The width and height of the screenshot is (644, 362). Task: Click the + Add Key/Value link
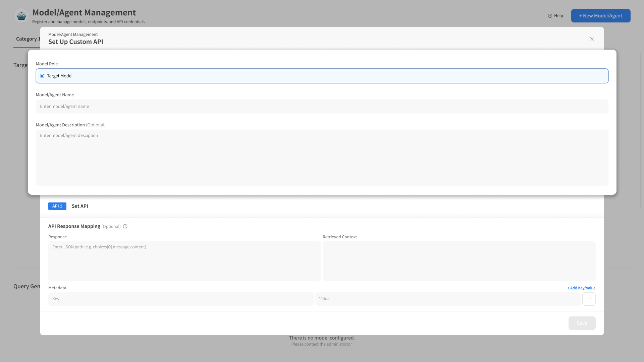coord(581,288)
